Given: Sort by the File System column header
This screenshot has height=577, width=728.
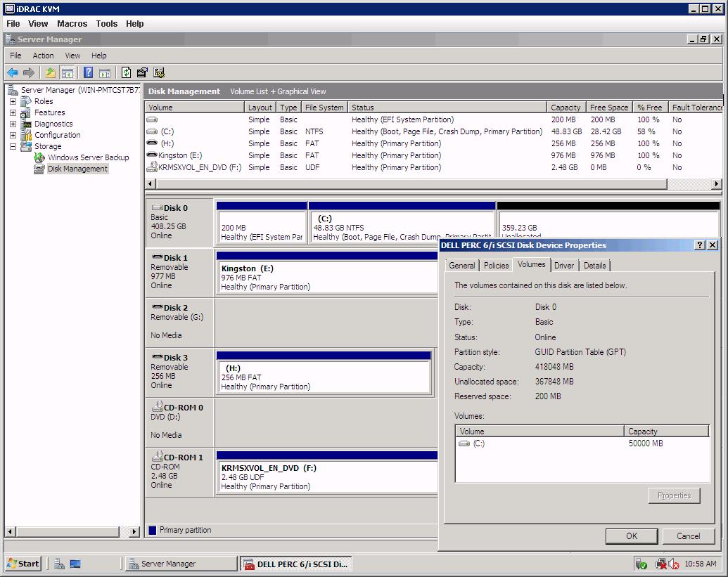Looking at the screenshot, I should 324,107.
